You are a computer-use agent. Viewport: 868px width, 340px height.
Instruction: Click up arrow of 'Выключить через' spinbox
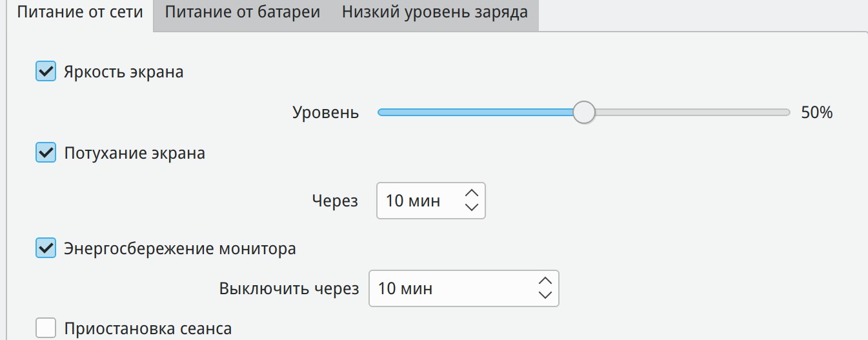coord(545,281)
